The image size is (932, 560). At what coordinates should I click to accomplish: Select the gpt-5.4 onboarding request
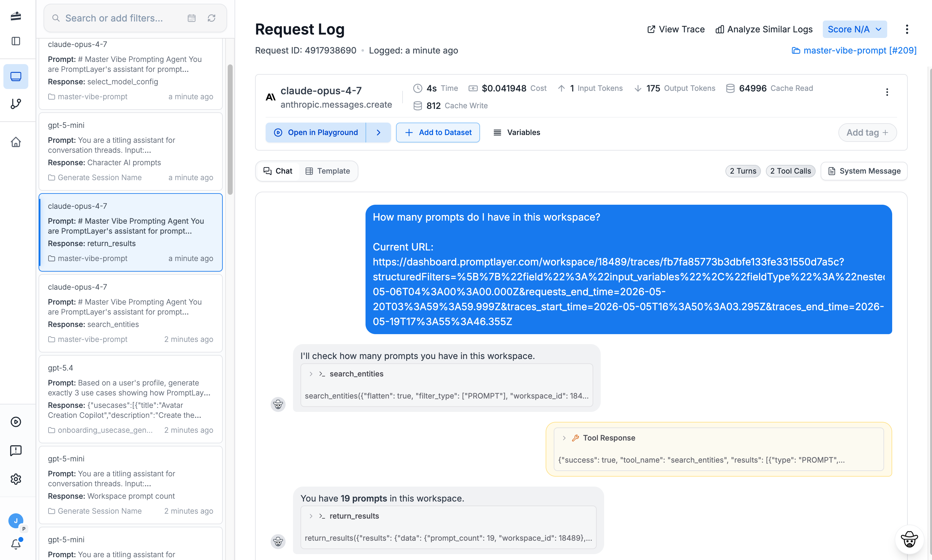[x=131, y=399]
